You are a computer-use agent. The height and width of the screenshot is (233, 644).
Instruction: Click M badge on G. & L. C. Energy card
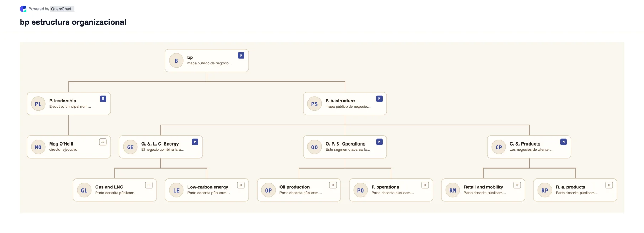pyautogui.click(x=195, y=142)
